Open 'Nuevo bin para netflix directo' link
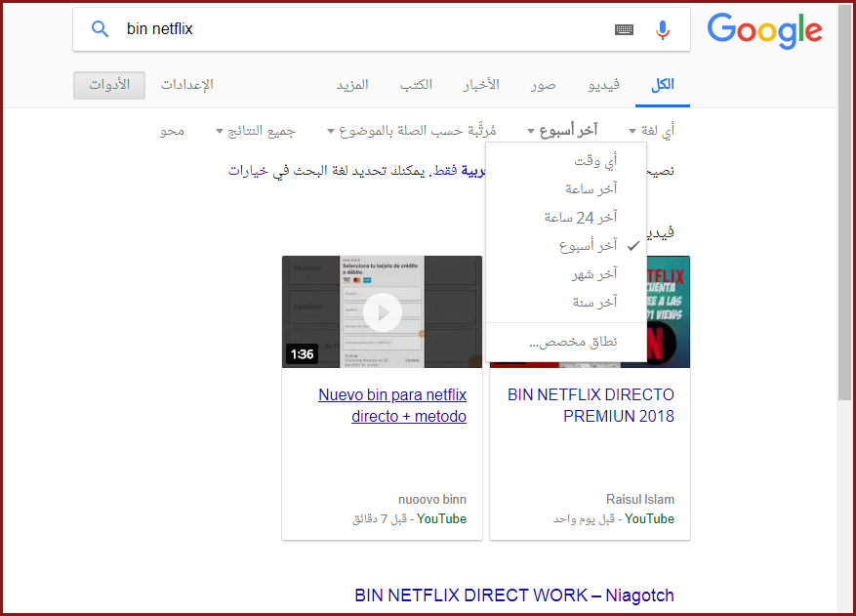The height and width of the screenshot is (616, 856). (392, 405)
